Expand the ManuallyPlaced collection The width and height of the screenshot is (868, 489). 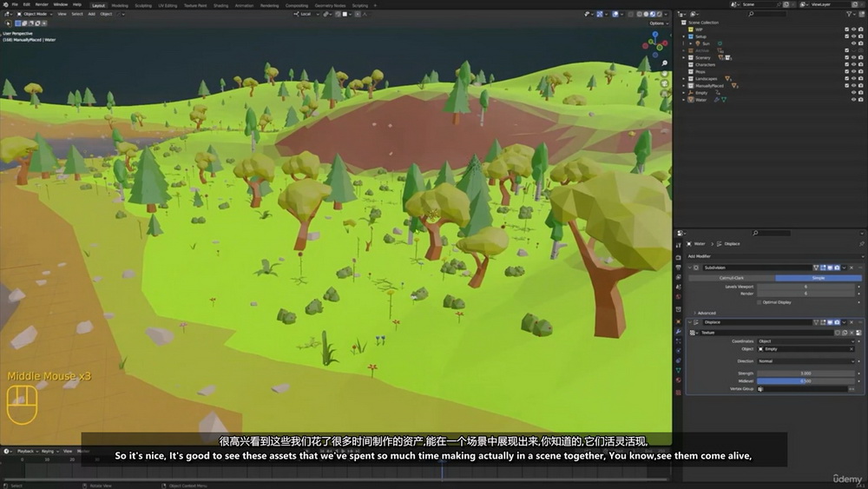pyautogui.click(x=684, y=86)
